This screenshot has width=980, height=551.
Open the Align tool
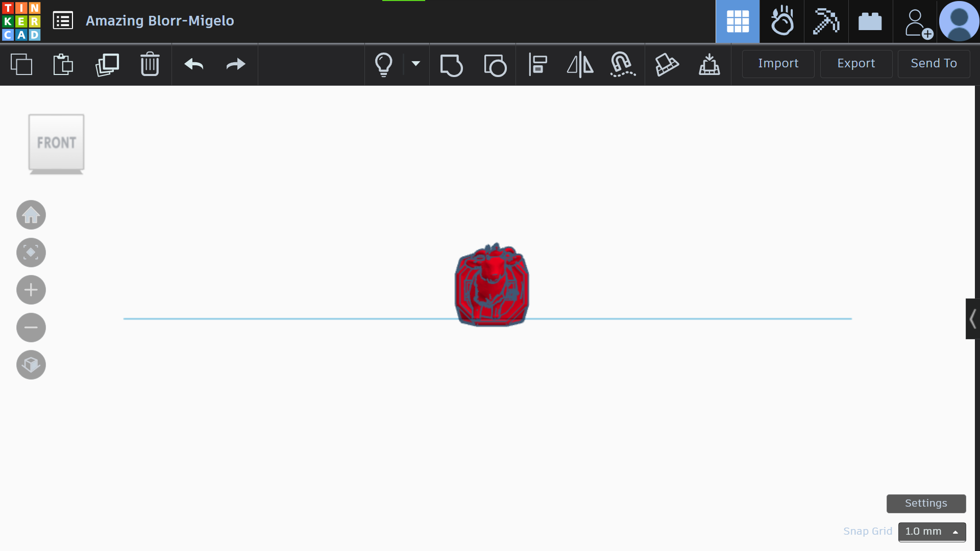coord(537,65)
